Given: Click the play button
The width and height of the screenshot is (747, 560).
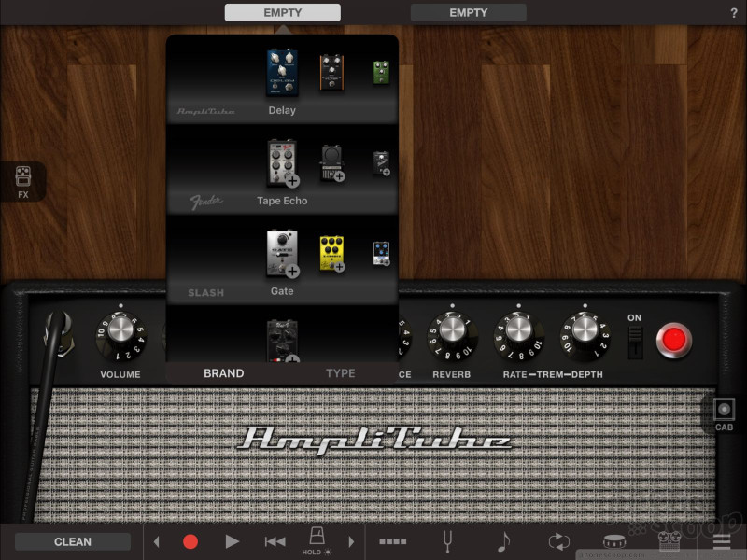Looking at the screenshot, I should pyautogui.click(x=232, y=541).
